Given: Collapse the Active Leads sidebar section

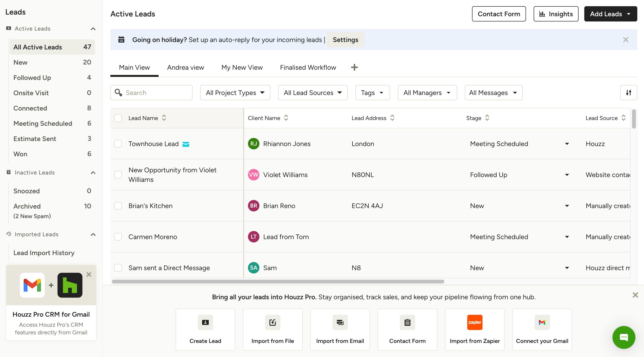Looking at the screenshot, I should click(93, 29).
